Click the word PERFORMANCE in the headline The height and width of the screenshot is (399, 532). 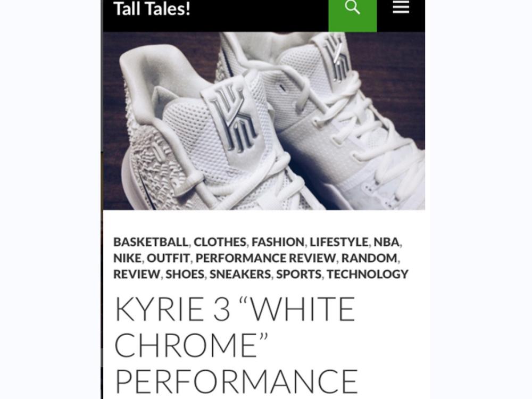[x=237, y=381]
